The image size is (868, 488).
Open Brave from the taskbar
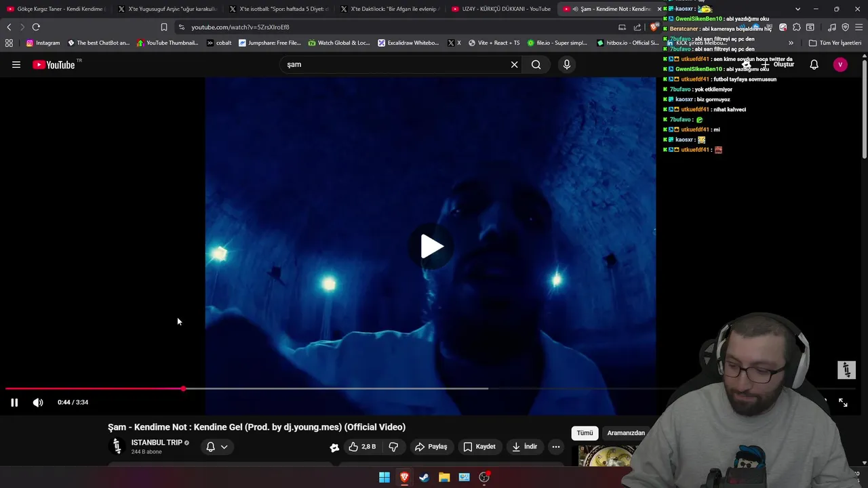[x=404, y=477]
